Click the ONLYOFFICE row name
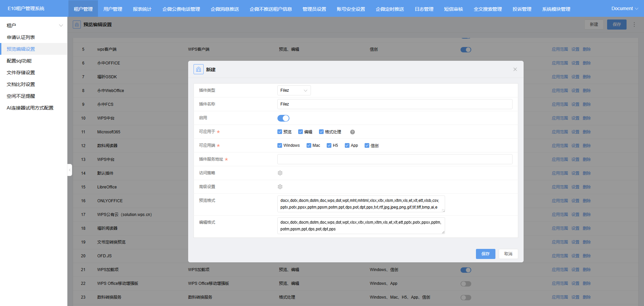Image resolution: width=644 pixels, height=306 pixels. (110, 201)
